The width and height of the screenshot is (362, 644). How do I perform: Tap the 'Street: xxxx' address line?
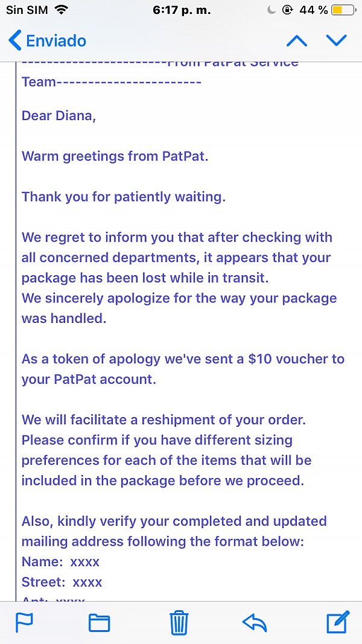[62, 582]
